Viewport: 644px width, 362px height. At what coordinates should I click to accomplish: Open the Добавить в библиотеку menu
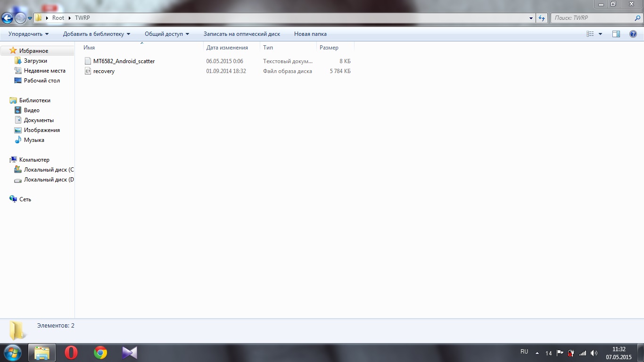97,34
